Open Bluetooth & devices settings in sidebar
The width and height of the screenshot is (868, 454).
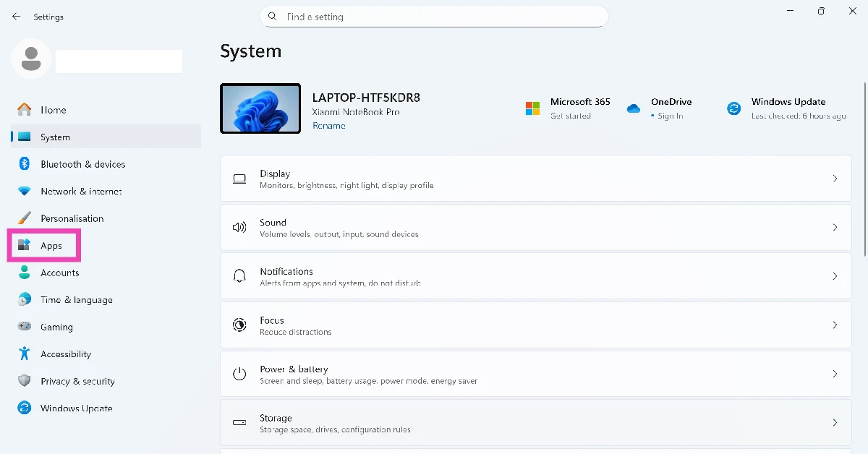pyautogui.click(x=24, y=164)
